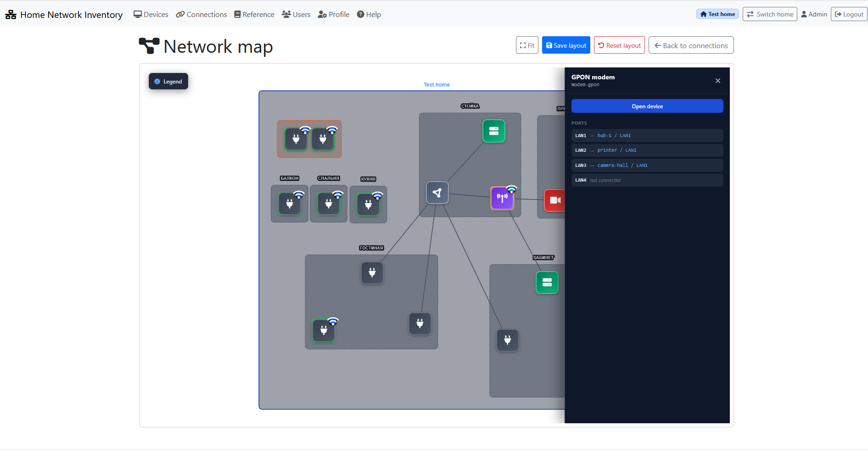Select the plug device in КУХНЯ room
The width and height of the screenshot is (868, 454).
tap(368, 205)
